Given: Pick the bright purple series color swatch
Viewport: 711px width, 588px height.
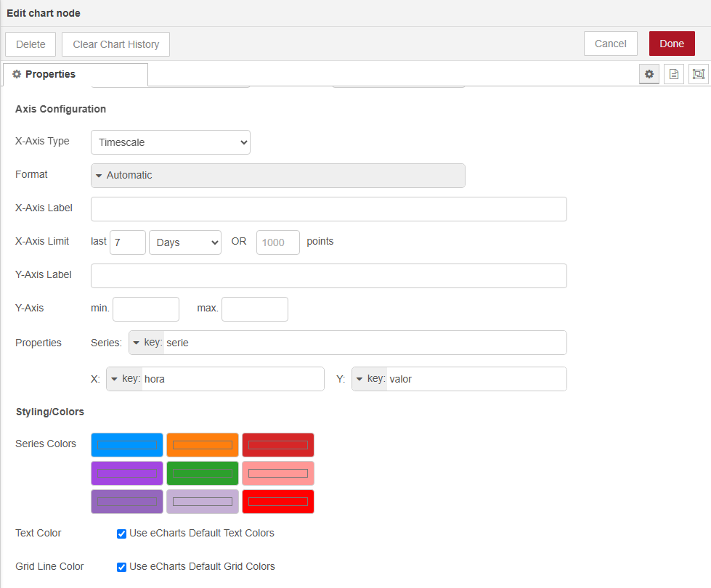Looking at the screenshot, I should 127,473.
